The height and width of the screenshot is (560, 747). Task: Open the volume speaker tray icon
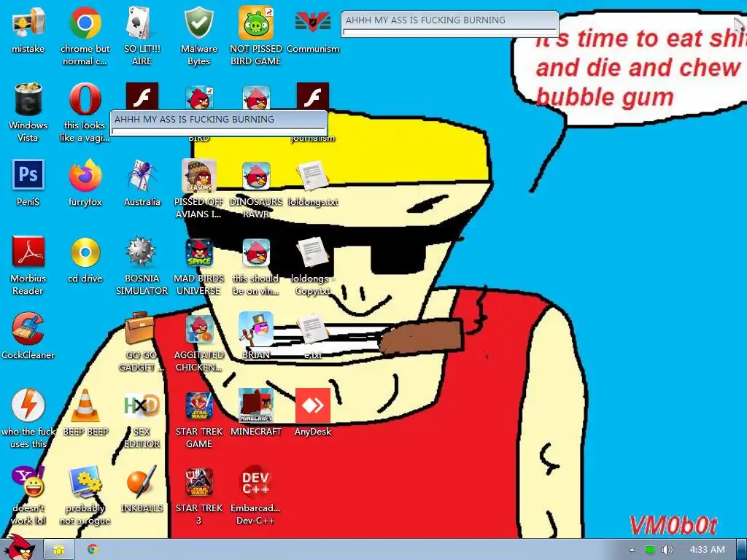pos(667,550)
